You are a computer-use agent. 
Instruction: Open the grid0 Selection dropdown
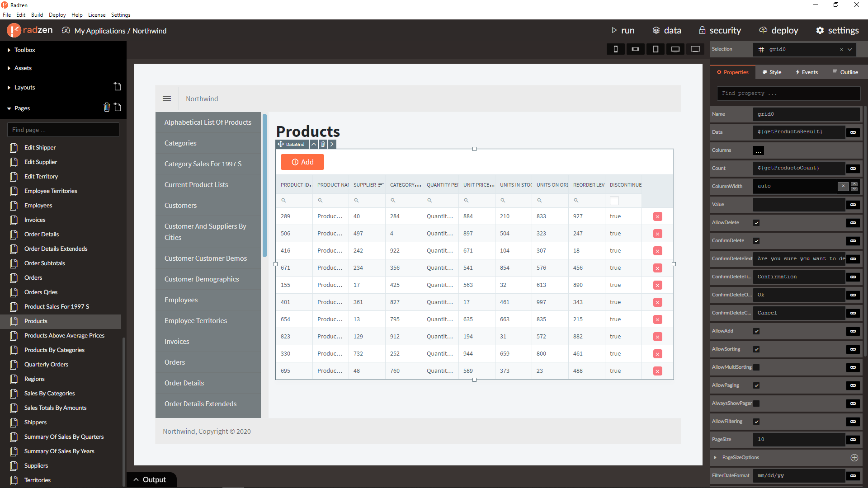[x=850, y=49]
